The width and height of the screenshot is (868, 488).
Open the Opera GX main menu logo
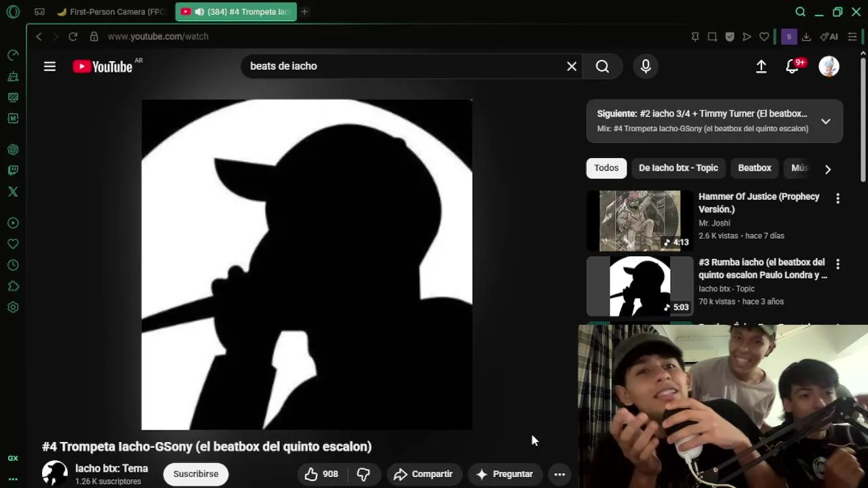coord(13,12)
